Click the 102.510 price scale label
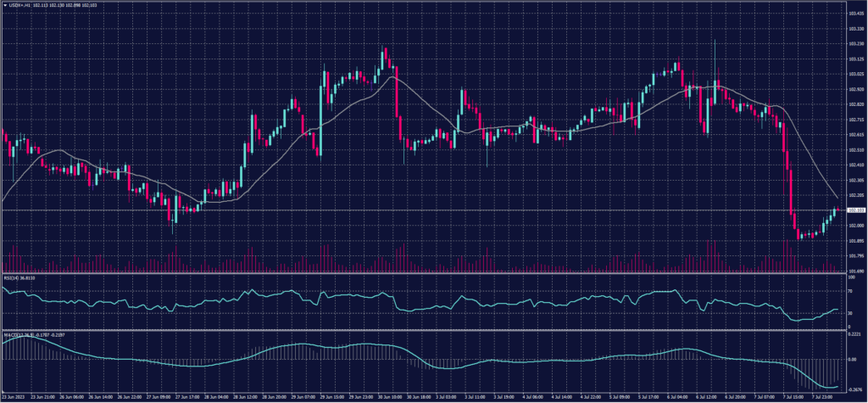Screen dimensions: 868x403 pos(854,150)
